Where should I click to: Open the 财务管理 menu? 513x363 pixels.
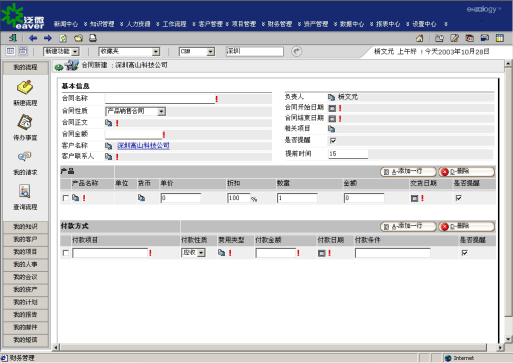280,24
